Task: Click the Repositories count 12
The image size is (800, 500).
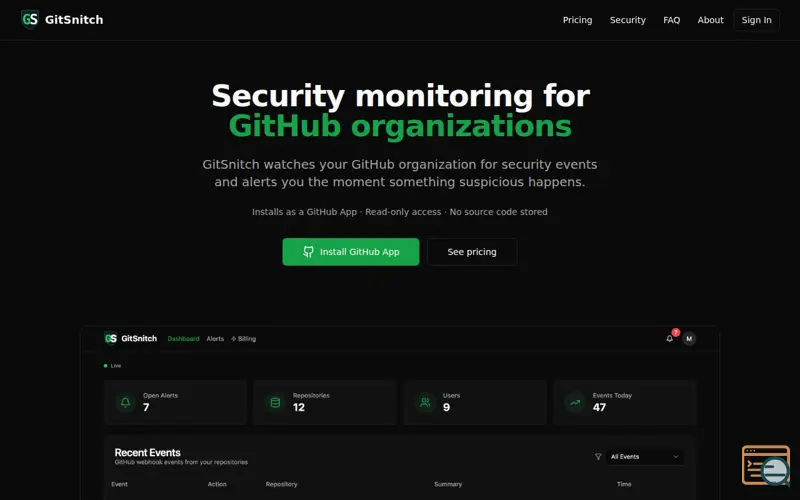Action: click(299, 407)
